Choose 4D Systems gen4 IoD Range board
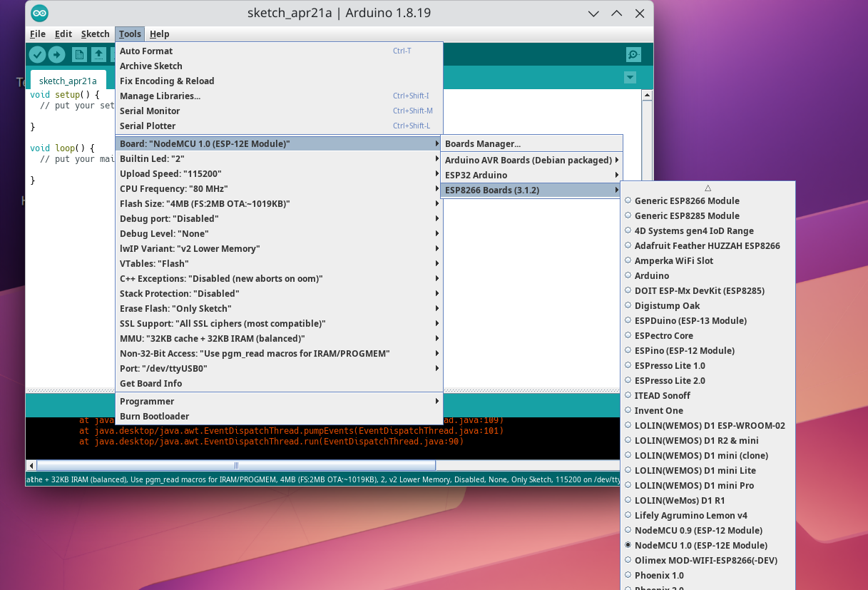868x590 pixels. point(708,230)
